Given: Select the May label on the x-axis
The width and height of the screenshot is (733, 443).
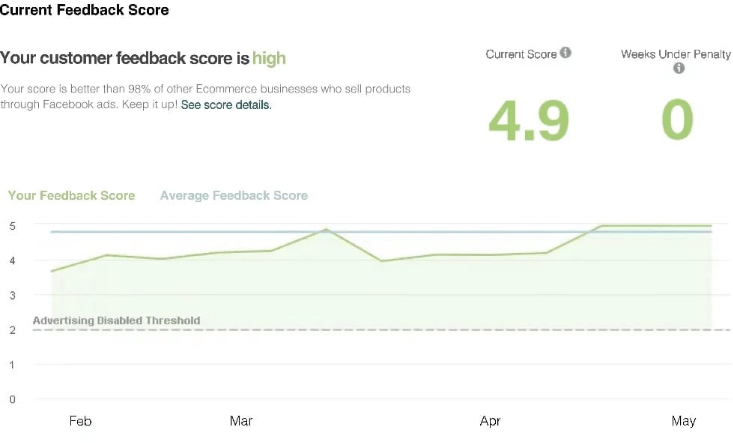Looking at the screenshot, I should (684, 421).
